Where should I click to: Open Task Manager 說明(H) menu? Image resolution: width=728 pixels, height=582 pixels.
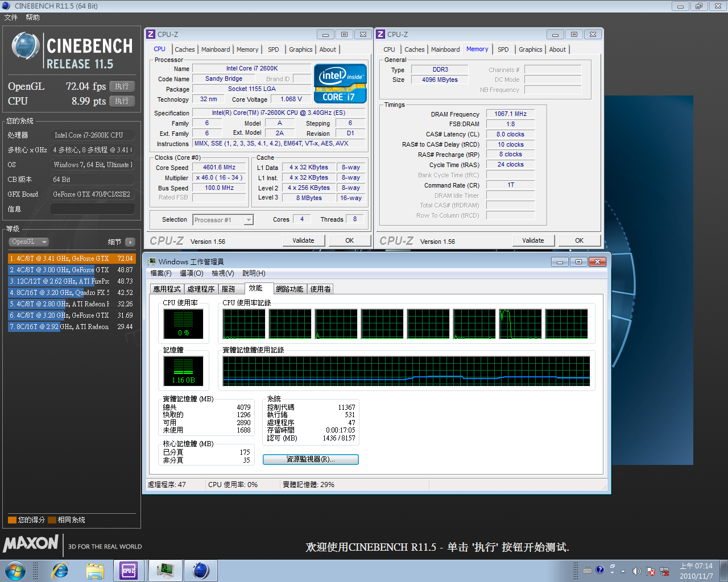click(x=254, y=273)
